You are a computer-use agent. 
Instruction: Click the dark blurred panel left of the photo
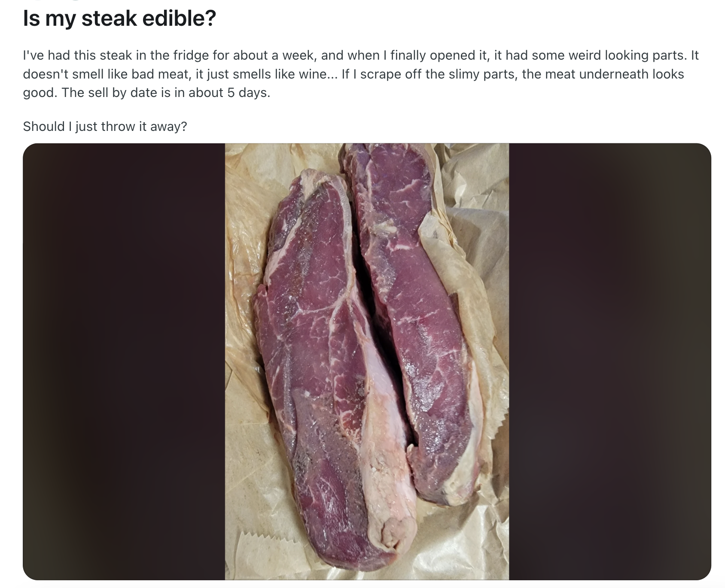(124, 361)
